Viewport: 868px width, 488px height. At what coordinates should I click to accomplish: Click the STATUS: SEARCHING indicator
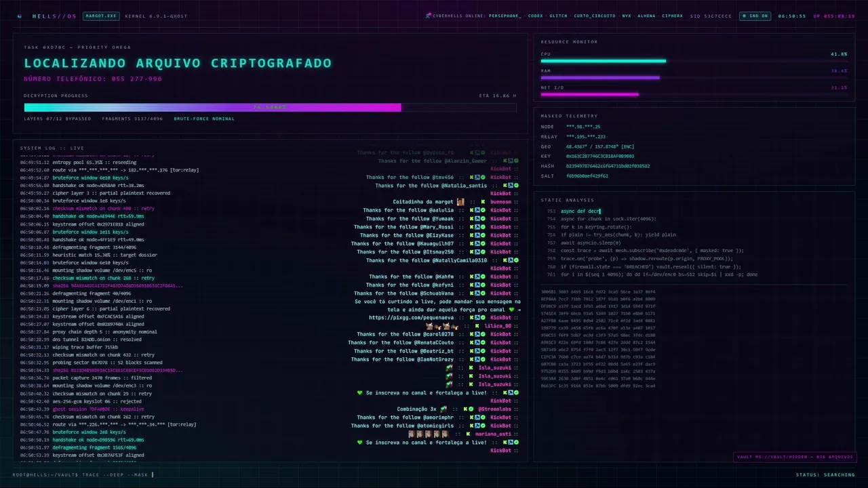click(x=825, y=474)
